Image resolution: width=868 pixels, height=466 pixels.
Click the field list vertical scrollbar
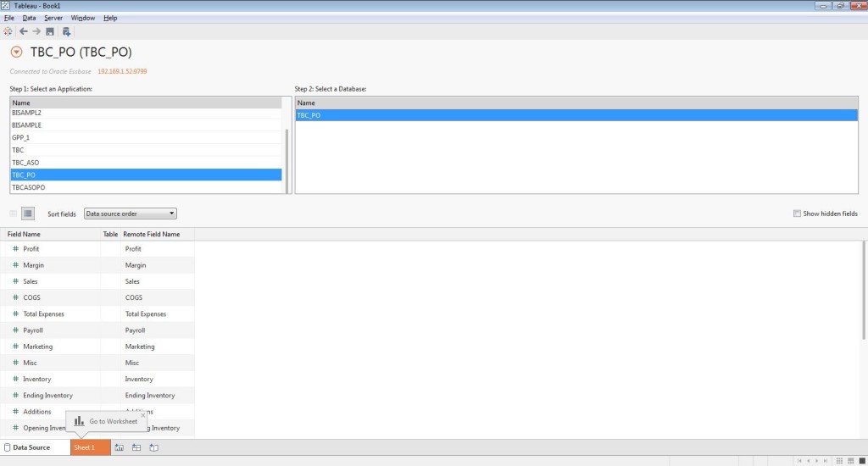[864, 290]
